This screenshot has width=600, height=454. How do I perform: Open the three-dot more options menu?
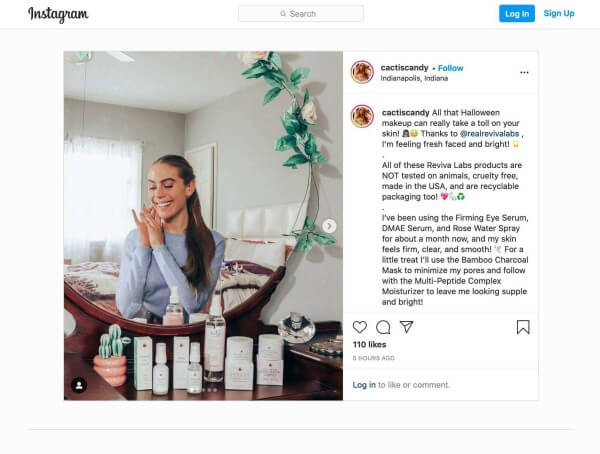point(524,72)
